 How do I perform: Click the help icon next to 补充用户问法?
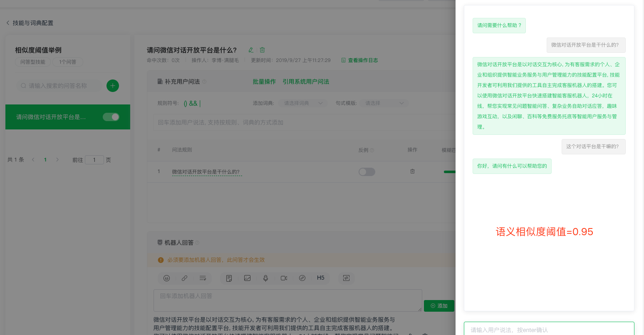click(204, 82)
